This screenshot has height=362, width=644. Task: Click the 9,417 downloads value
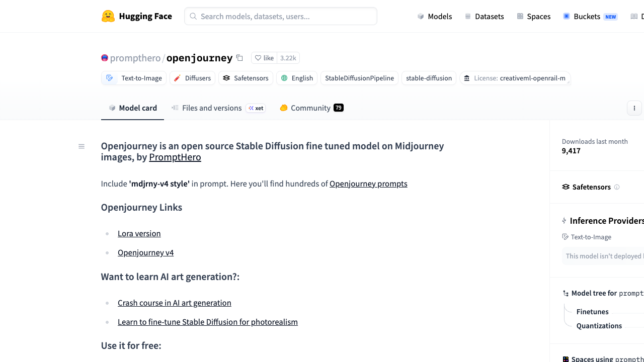click(571, 151)
